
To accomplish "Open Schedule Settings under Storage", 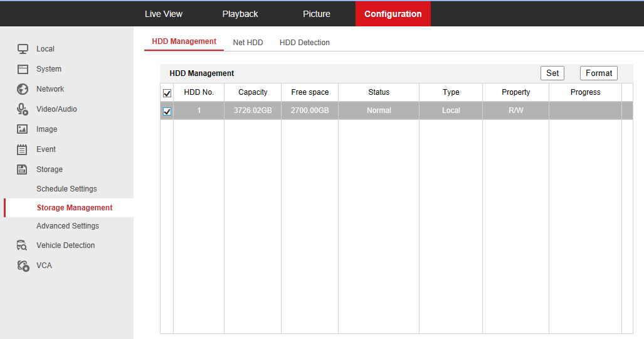I will coord(66,189).
